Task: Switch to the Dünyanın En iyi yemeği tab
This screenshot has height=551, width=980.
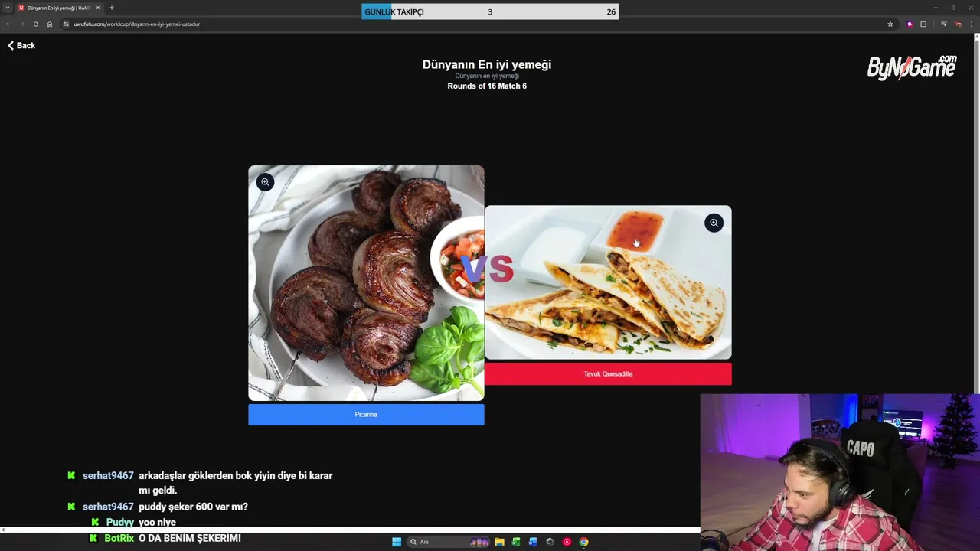Action: 58,8
